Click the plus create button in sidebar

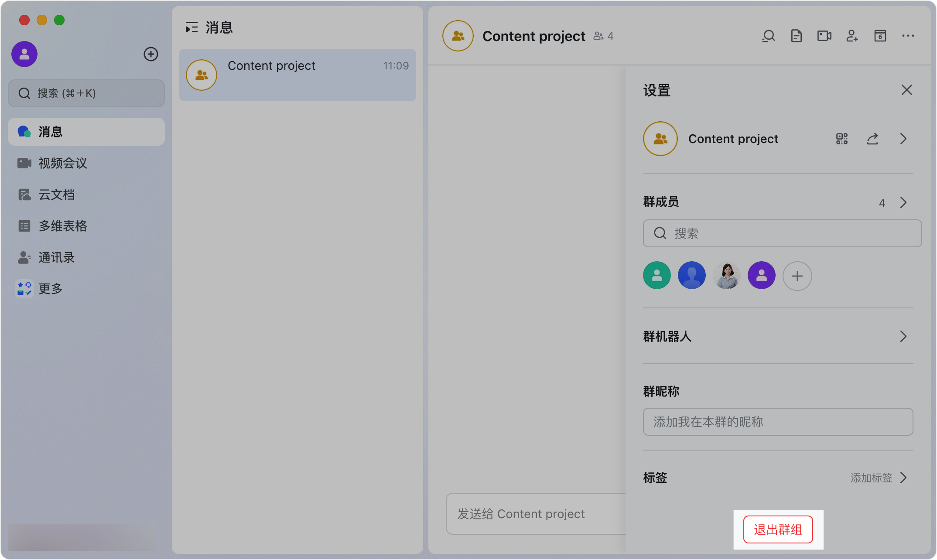pos(151,54)
